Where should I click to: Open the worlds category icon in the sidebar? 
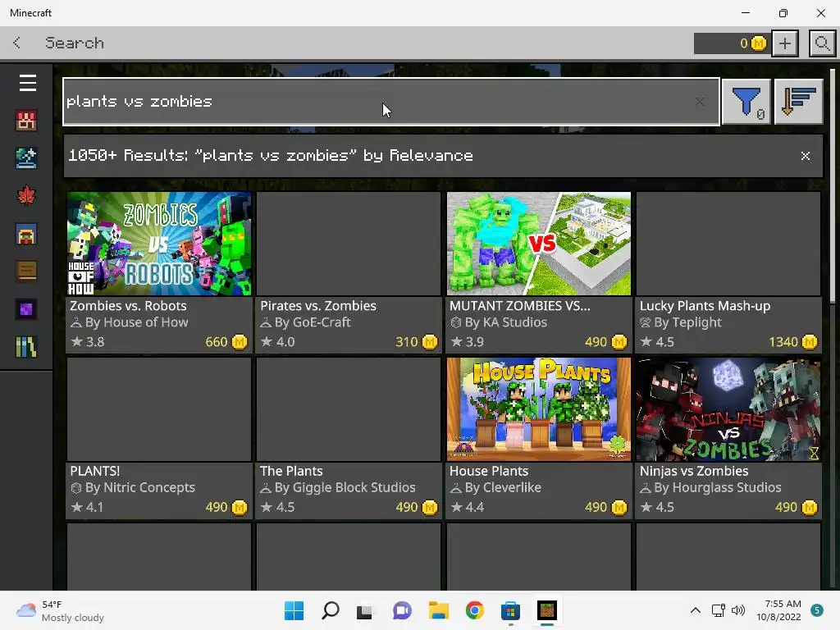26,158
